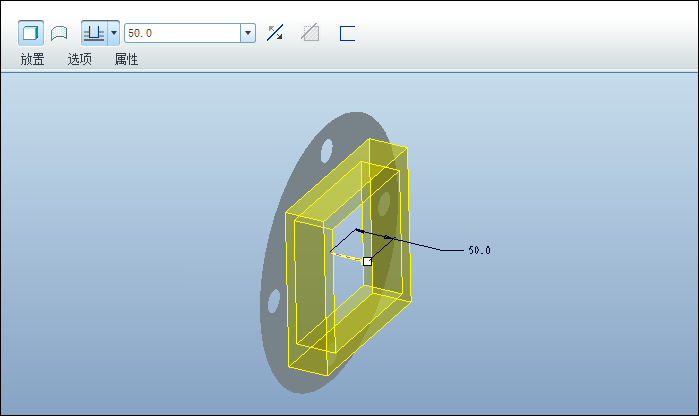This screenshot has height=416, width=699.
Task: Toggle the thicken sketch icon
Action: (347, 33)
